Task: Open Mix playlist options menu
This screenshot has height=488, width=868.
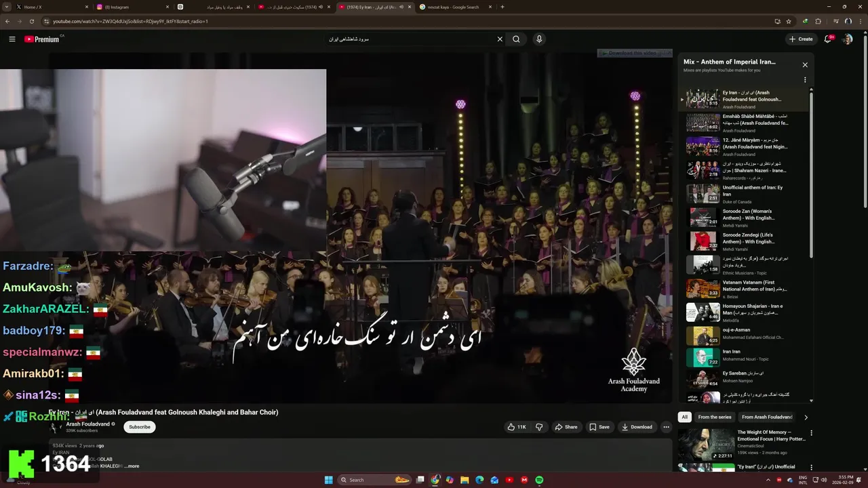Action: click(805, 80)
